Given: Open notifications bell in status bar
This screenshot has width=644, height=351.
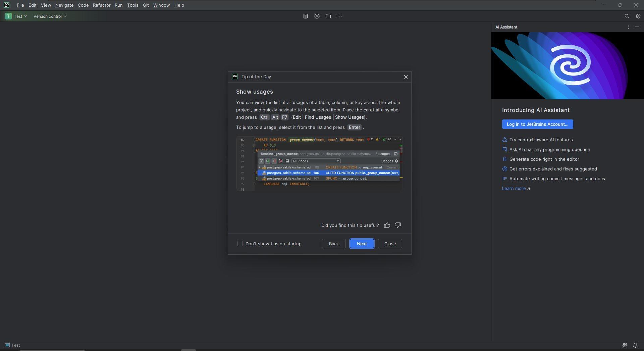Looking at the screenshot, I should point(635,345).
